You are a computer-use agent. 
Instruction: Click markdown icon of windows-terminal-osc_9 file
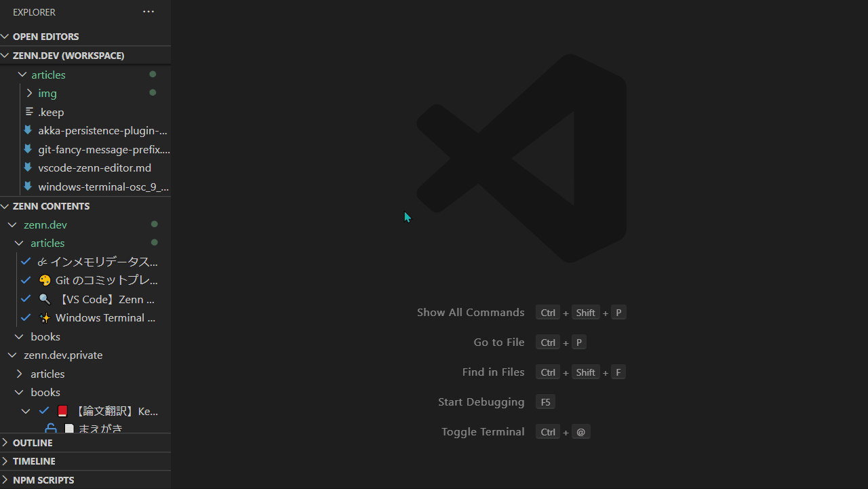tap(28, 186)
